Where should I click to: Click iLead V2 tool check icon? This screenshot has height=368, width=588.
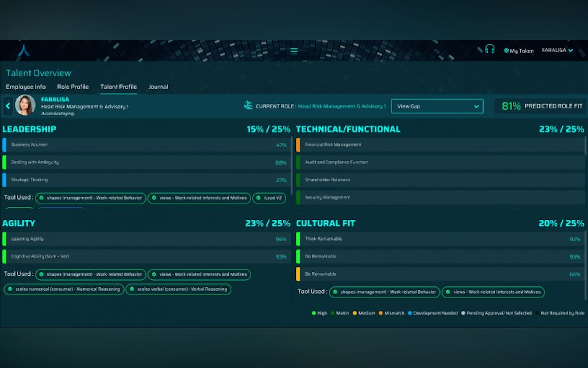pyautogui.click(x=258, y=198)
